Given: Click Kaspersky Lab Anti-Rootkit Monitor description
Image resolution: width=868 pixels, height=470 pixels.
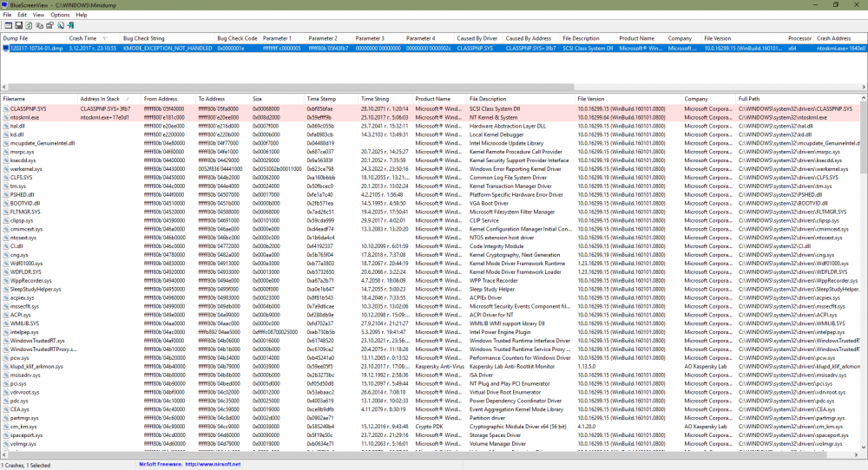Looking at the screenshot, I should pos(512,367).
